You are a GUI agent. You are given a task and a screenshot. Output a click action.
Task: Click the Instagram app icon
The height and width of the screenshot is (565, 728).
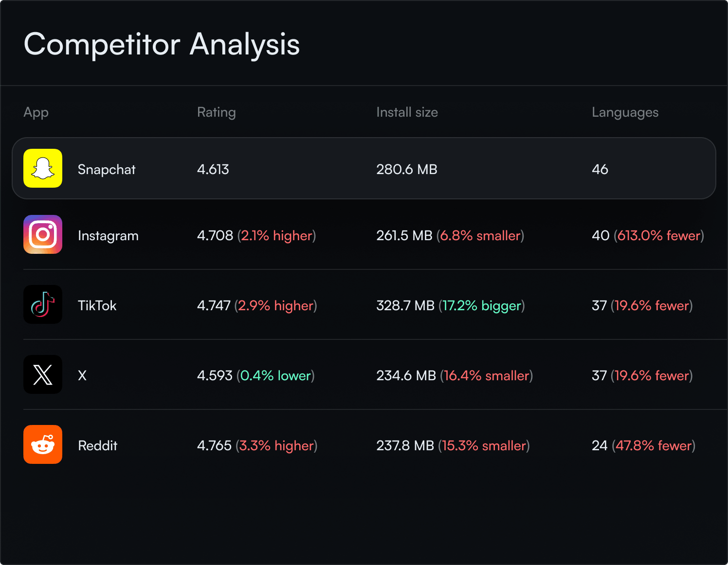coord(43,235)
